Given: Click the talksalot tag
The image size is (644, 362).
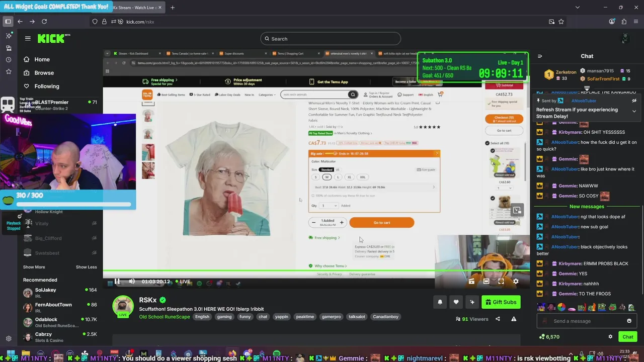Looking at the screenshot, I should (x=357, y=317).
